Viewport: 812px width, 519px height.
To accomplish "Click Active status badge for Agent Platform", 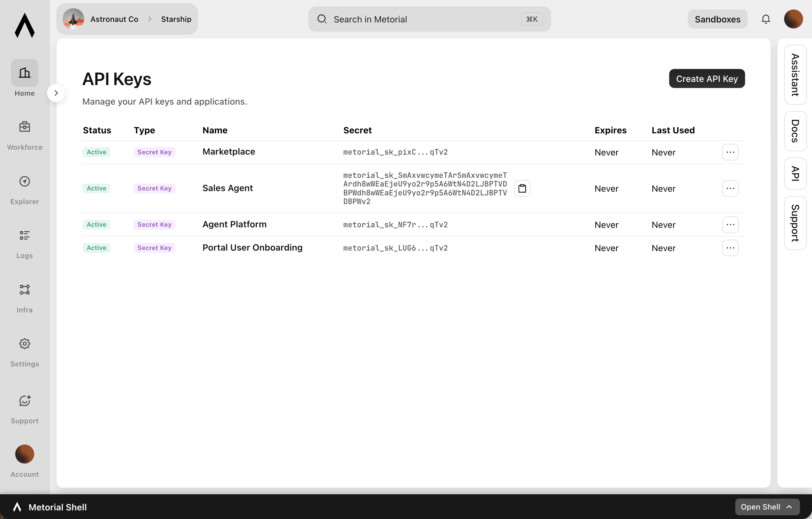I will 97,225.
